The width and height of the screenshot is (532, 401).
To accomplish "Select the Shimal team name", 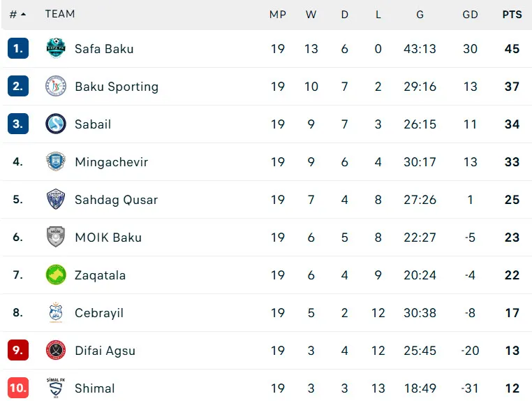I will (x=95, y=388).
